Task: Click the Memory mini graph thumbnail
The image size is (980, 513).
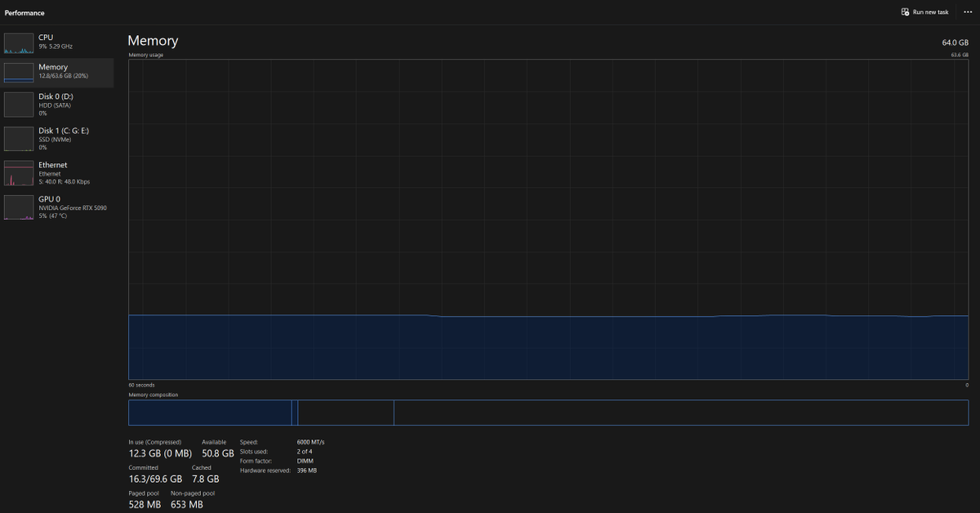Action: [19, 72]
